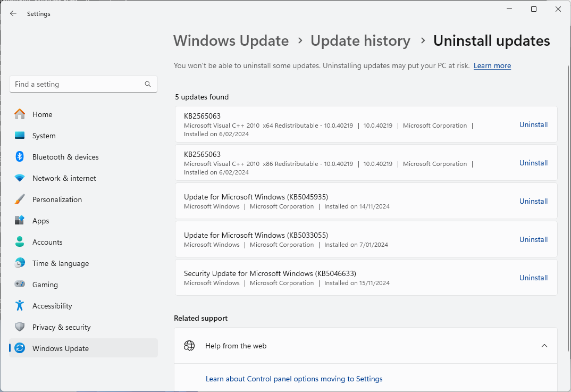Click the Home icon in sidebar
This screenshot has width=571, height=392.
(20, 114)
